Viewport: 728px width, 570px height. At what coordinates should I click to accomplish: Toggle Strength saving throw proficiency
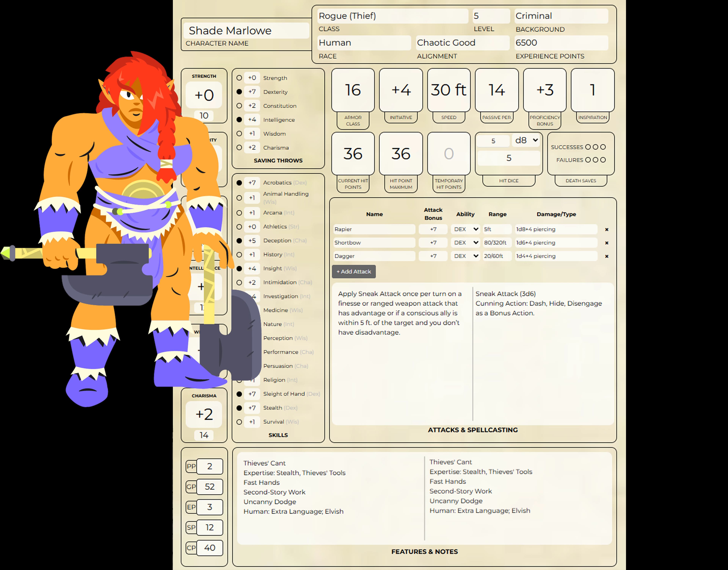coord(239,78)
